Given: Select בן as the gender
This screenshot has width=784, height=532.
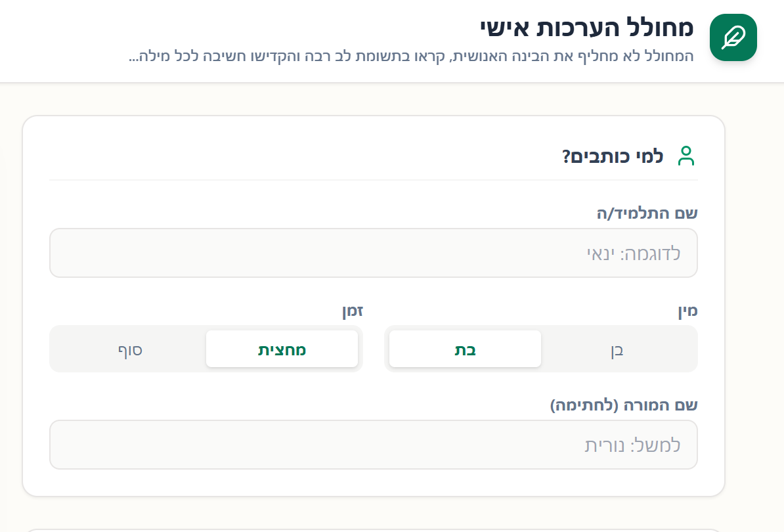Looking at the screenshot, I should click(617, 349).
